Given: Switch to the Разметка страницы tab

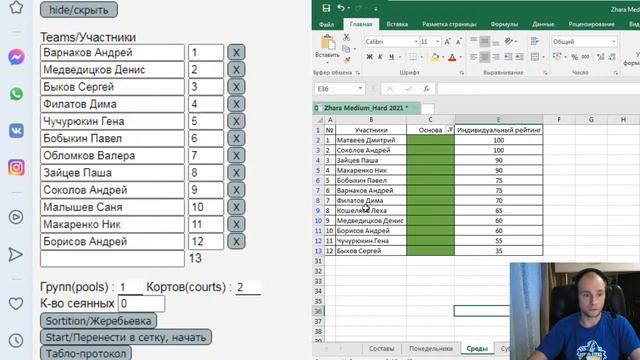Looking at the screenshot, I should pos(449,24).
